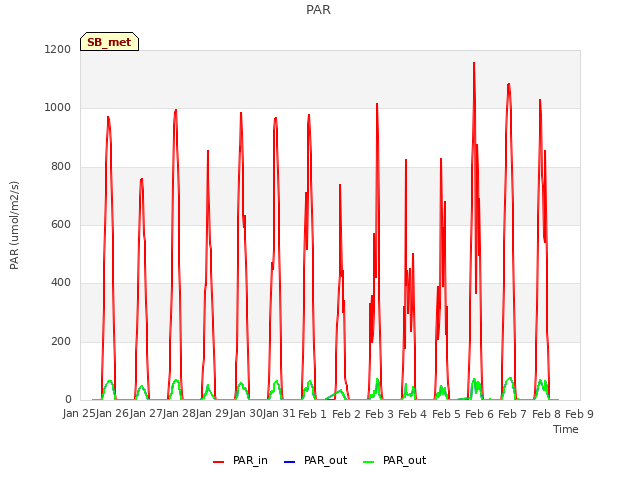The width and height of the screenshot is (640, 480).
Task: Click the Feb 6 x-axis tick label
Action: tap(479, 414)
